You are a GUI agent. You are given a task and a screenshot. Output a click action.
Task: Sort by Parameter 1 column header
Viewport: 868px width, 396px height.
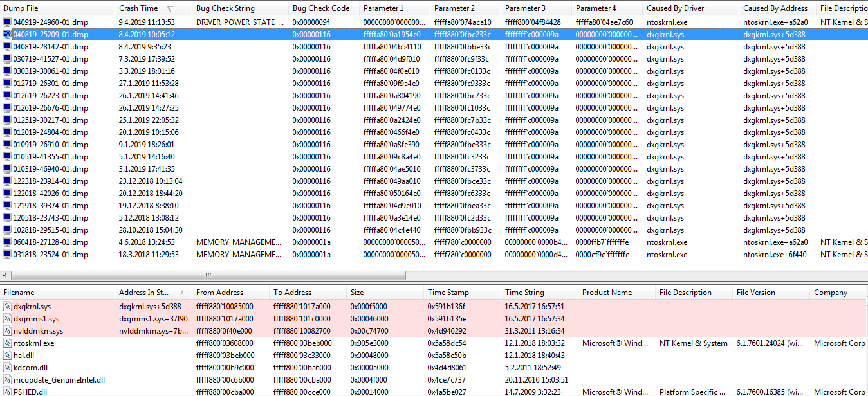pyautogui.click(x=395, y=8)
